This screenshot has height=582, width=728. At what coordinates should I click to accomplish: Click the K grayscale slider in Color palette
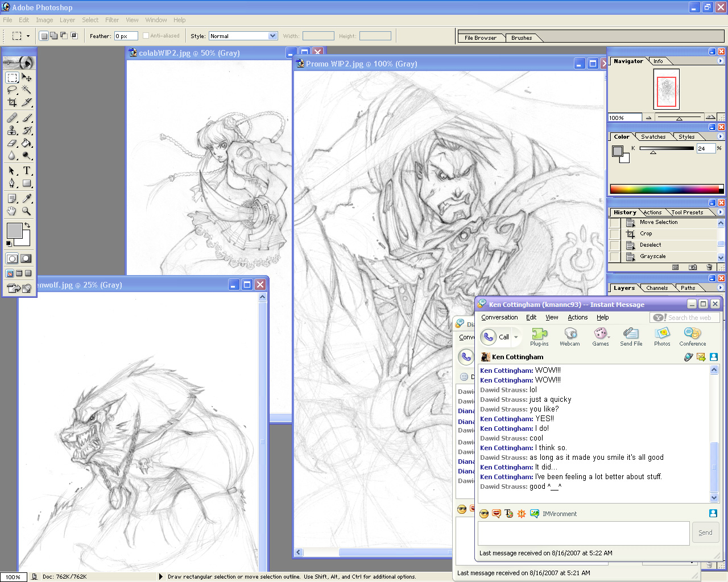pos(667,149)
